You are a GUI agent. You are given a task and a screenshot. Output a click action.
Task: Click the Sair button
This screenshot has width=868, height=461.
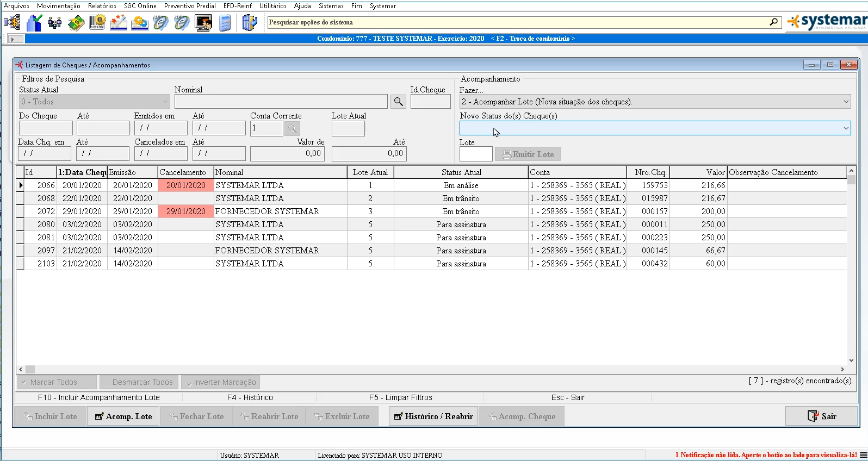[822, 416]
